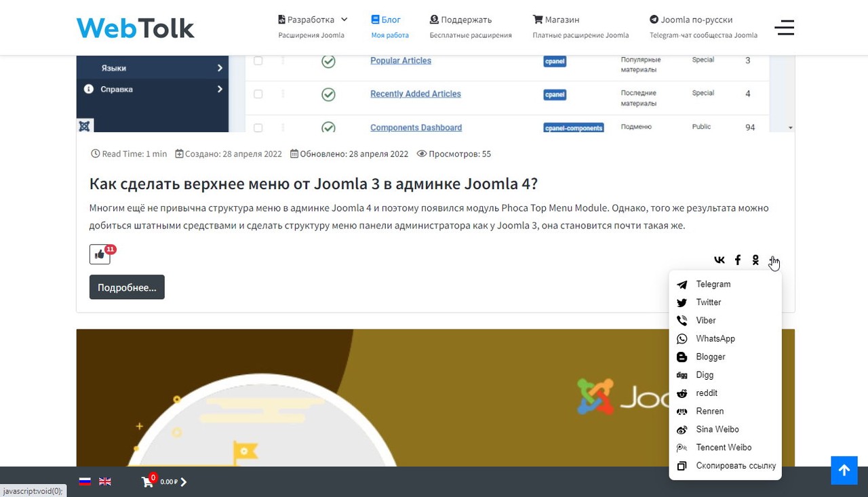Screen dimensions: 868x497
Task: Expand the Разработка dropdown menu
Action: click(312, 19)
